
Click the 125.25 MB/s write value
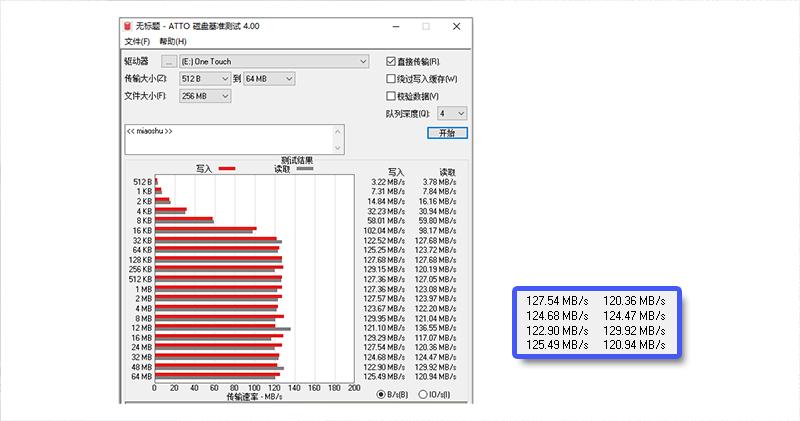pos(384,250)
